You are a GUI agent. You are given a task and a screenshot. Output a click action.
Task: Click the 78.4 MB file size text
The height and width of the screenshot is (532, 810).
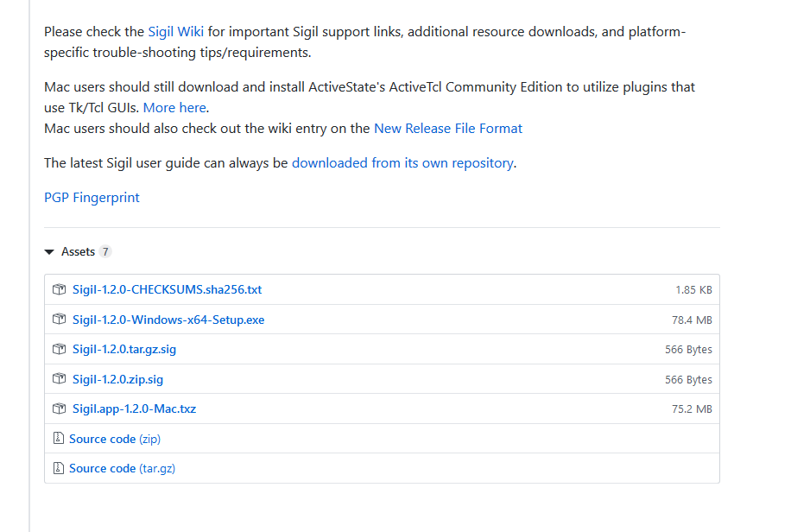pyautogui.click(x=692, y=320)
